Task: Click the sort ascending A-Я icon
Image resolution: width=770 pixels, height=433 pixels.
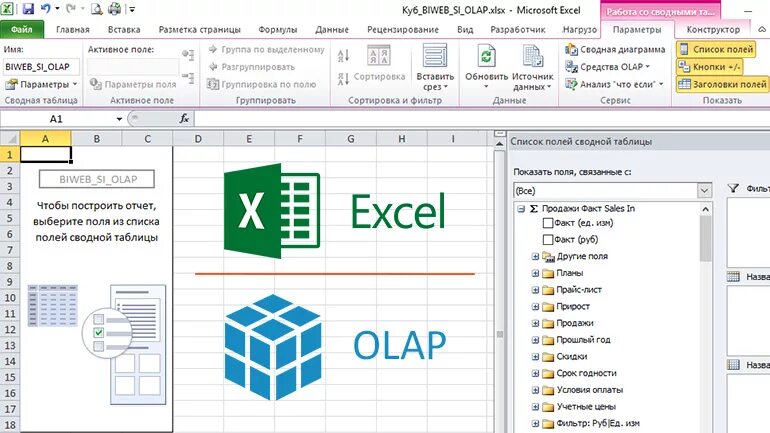Action: pos(343,56)
